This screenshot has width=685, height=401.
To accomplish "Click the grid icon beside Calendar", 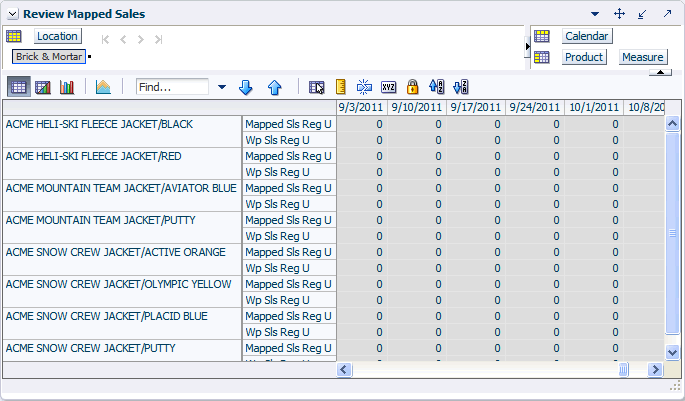I will (542, 36).
